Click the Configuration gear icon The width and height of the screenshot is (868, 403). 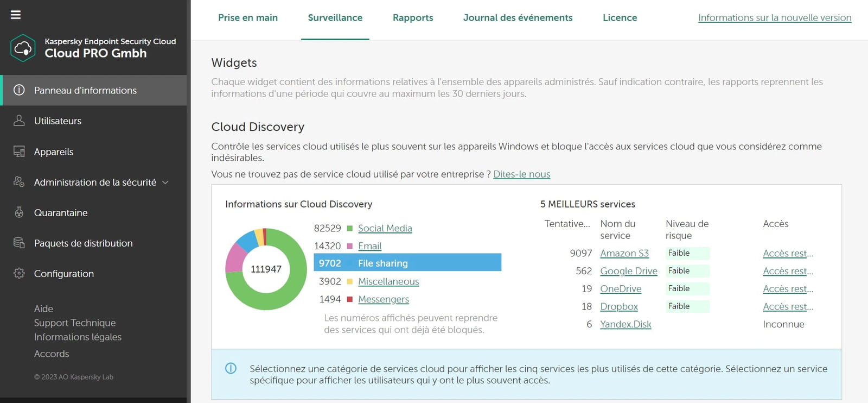tap(19, 273)
